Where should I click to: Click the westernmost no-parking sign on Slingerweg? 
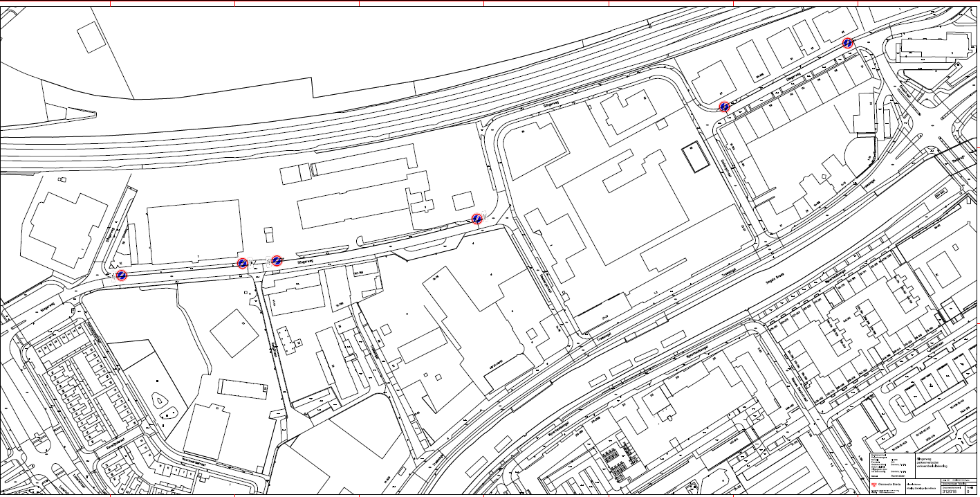pos(122,275)
